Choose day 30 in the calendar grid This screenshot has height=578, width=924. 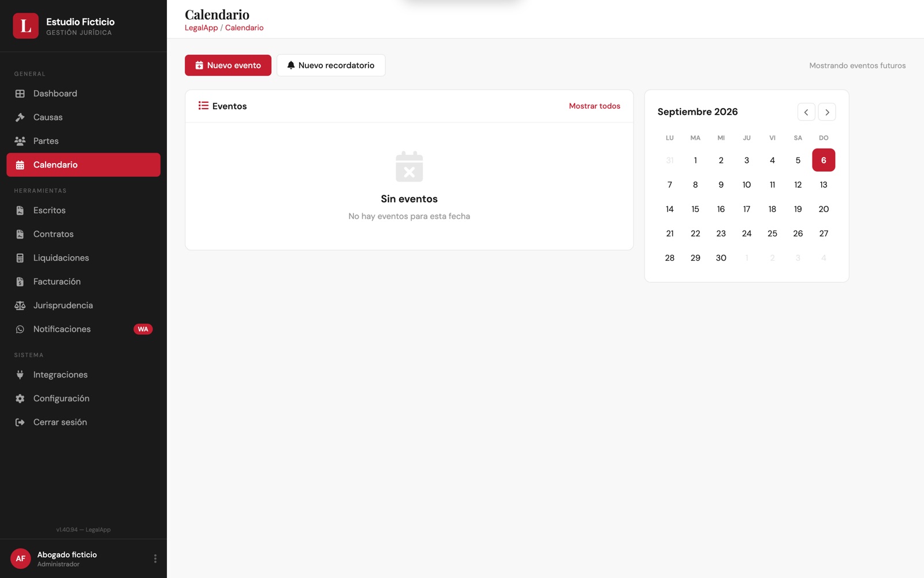(x=721, y=258)
